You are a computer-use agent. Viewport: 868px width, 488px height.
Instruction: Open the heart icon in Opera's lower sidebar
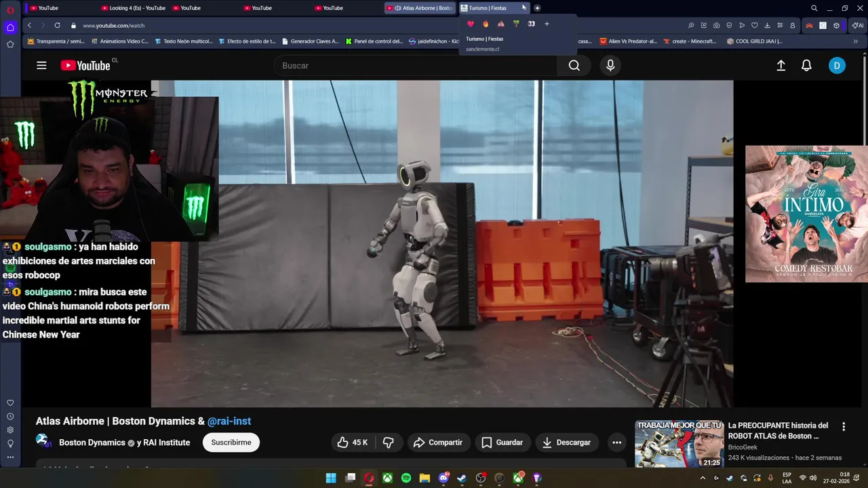click(10, 403)
